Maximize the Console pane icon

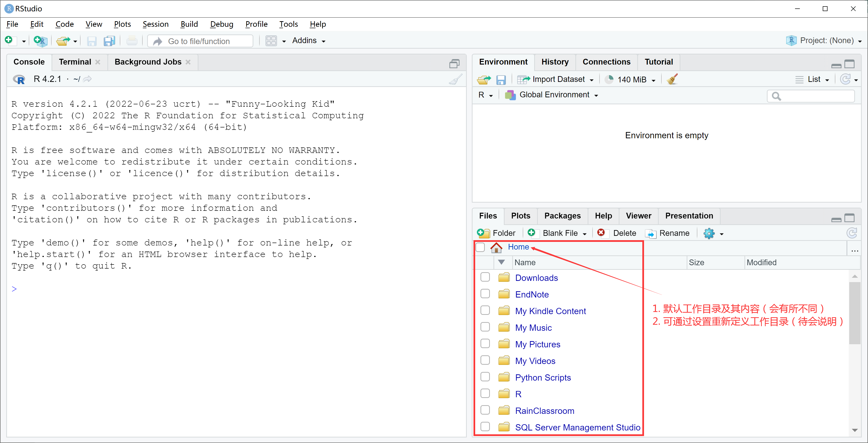pyautogui.click(x=454, y=63)
